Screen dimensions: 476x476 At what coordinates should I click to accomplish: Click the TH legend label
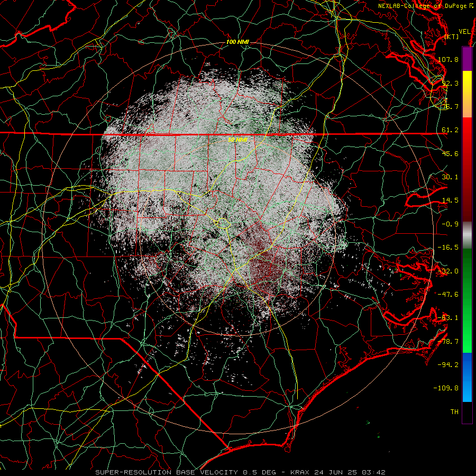[454, 412]
